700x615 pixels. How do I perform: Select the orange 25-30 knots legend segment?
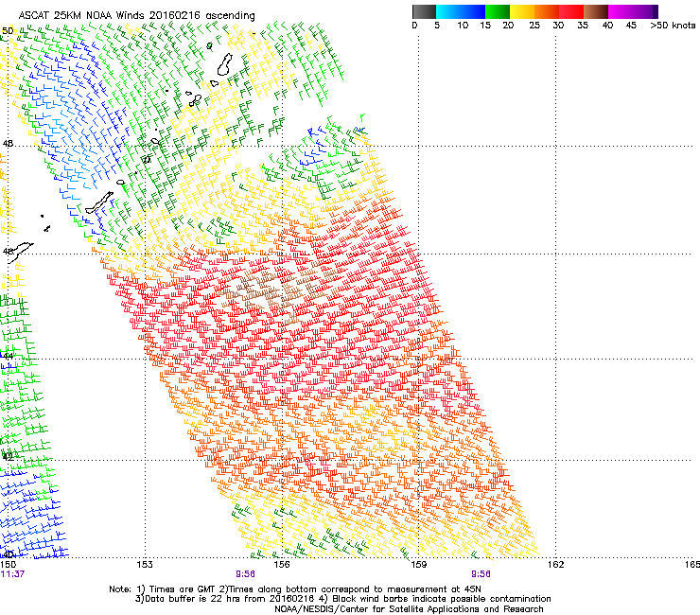547,11
